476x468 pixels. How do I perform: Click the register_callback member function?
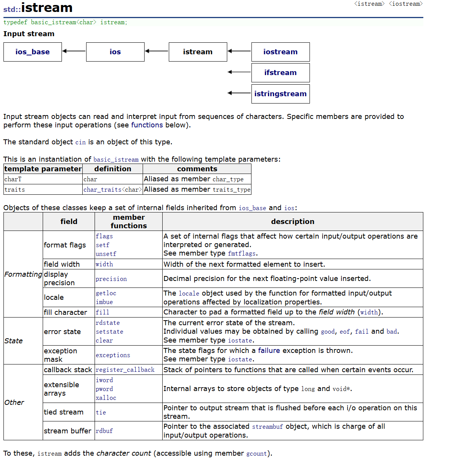[x=125, y=370]
